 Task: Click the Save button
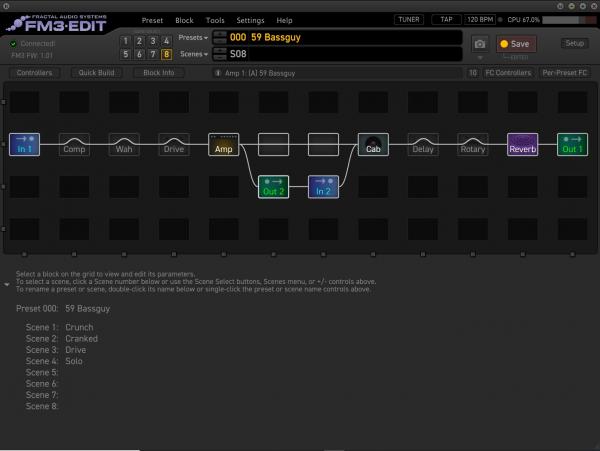pyautogui.click(x=516, y=44)
